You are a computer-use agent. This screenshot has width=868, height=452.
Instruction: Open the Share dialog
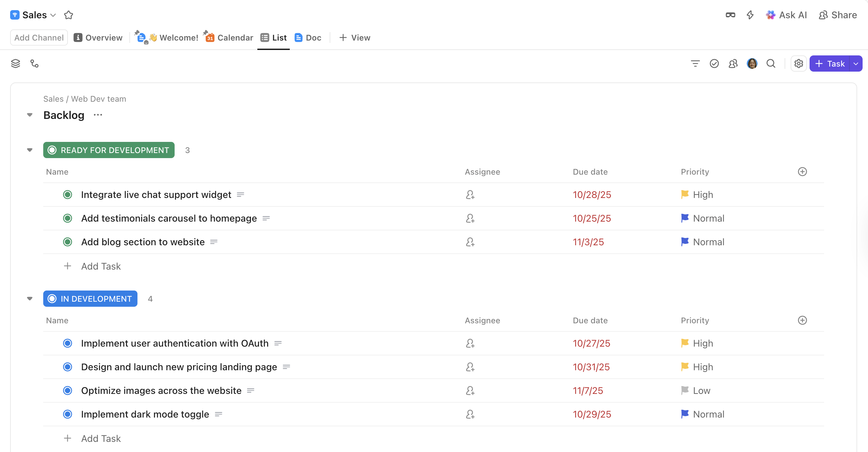point(838,15)
